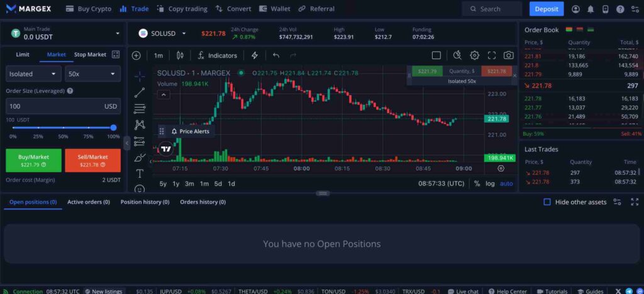This screenshot has width=644, height=294.
Task: Maximize the positions panel
Action: coord(635,202)
